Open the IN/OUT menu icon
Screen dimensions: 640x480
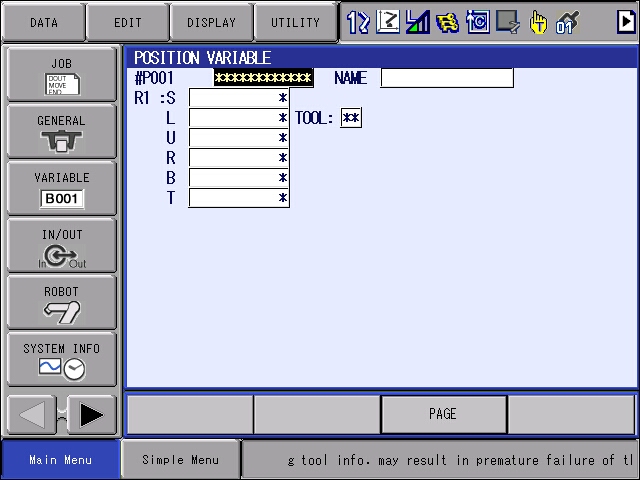[62, 245]
